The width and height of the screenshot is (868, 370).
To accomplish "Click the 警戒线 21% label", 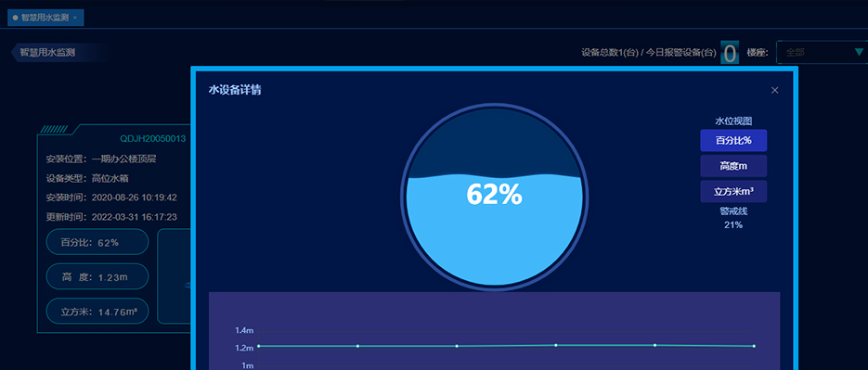I will (733, 218).
